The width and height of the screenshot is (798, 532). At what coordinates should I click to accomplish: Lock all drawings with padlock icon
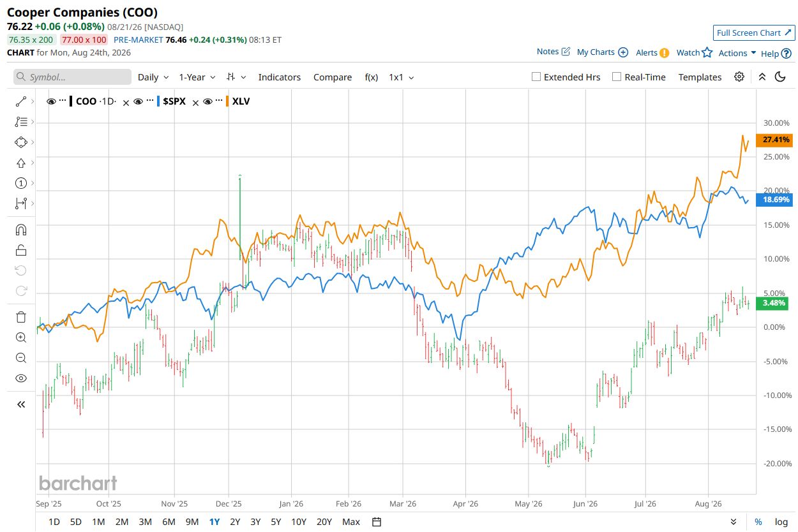click(20, 250)
